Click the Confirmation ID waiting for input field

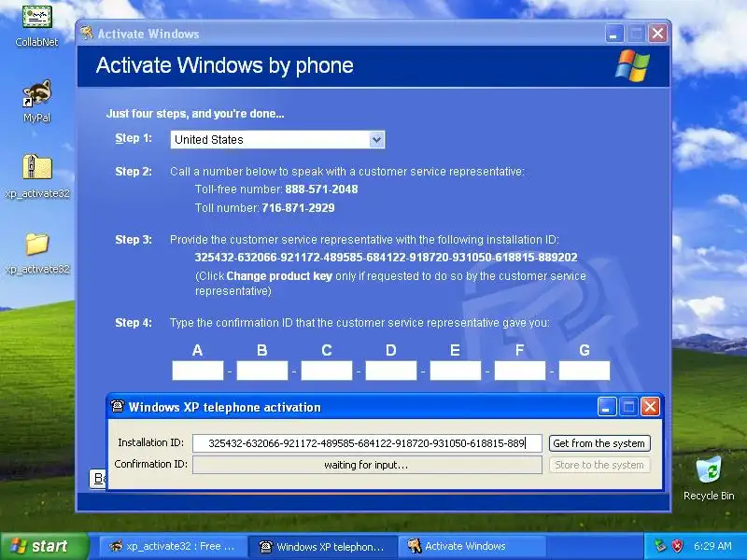tap(367, 465)
